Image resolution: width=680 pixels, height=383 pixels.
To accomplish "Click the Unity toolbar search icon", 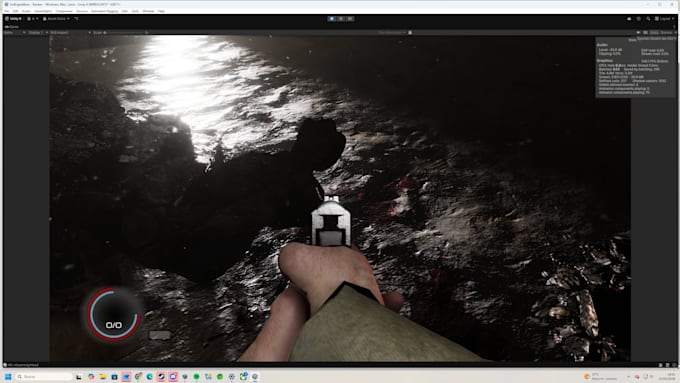I will (648, 19).
